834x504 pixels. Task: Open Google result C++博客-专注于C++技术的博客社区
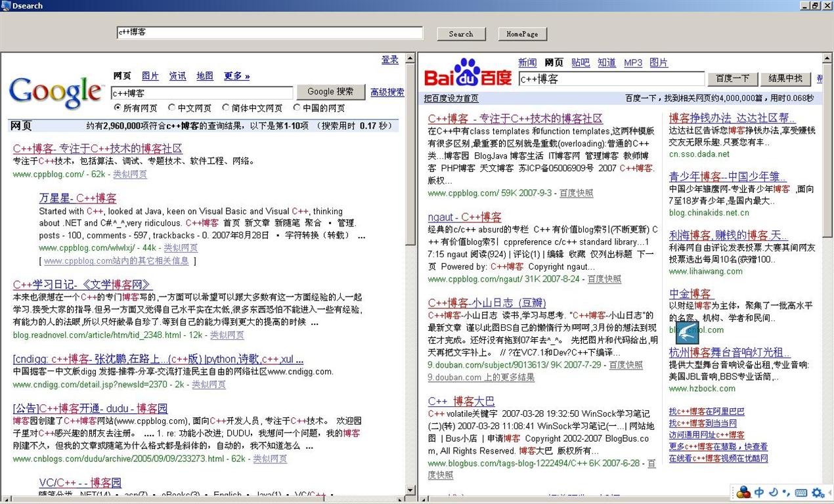(x=98, y=148)
